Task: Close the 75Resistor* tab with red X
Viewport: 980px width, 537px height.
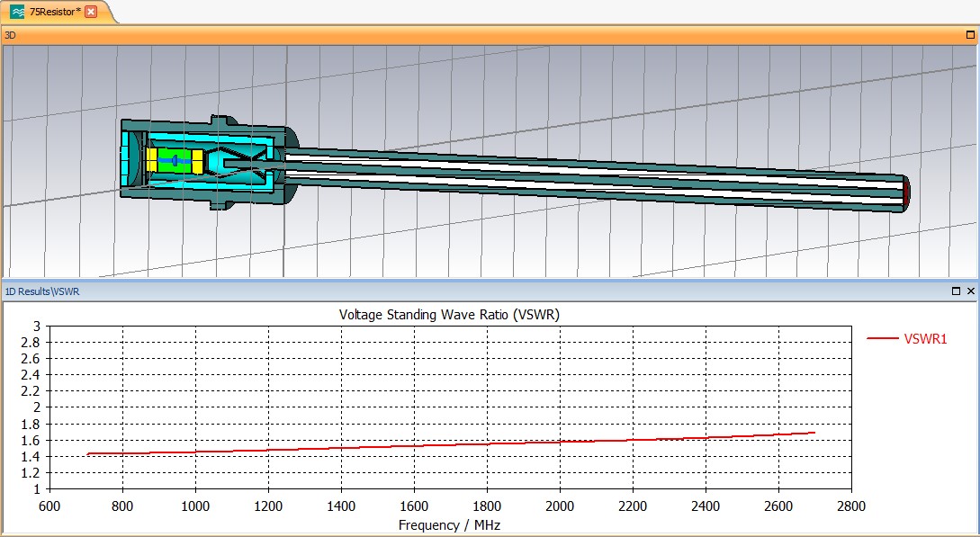Action: 91,12
